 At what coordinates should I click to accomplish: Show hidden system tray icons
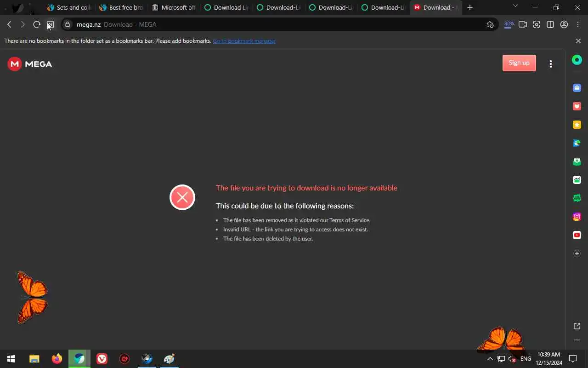coord(490,359)
